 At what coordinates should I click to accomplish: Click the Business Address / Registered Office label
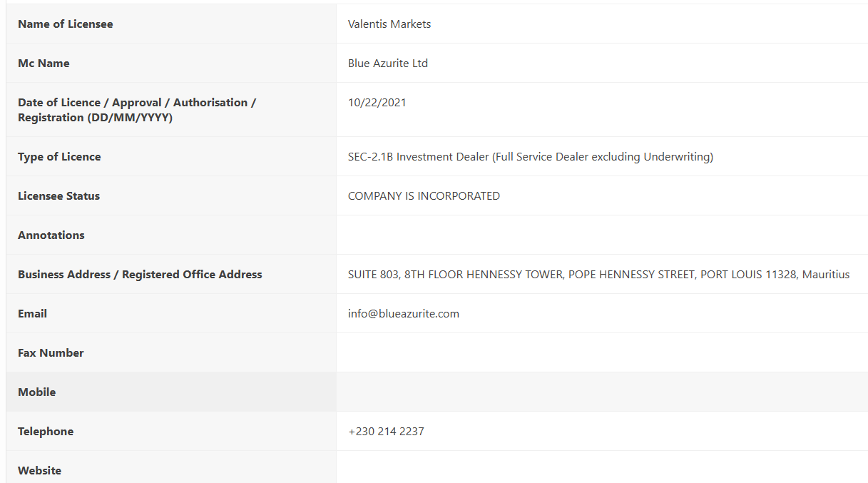pyautogui.click(x=140, y=275)
